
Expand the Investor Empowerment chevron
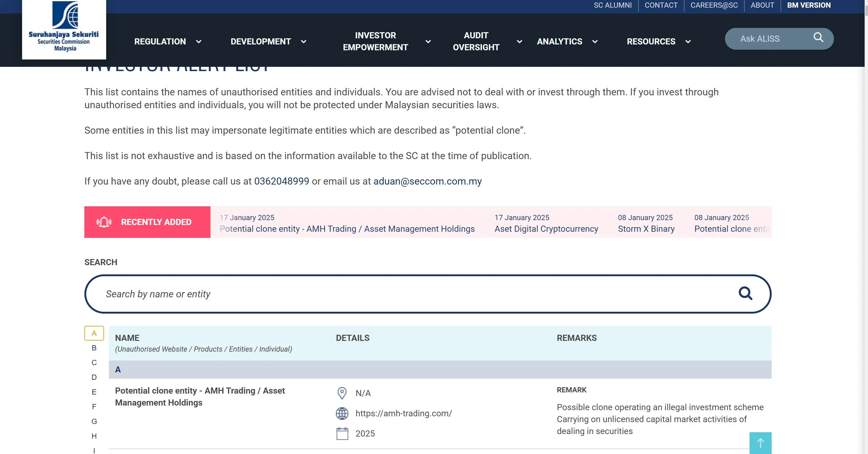pyautogui.click(x=428, y=42)
